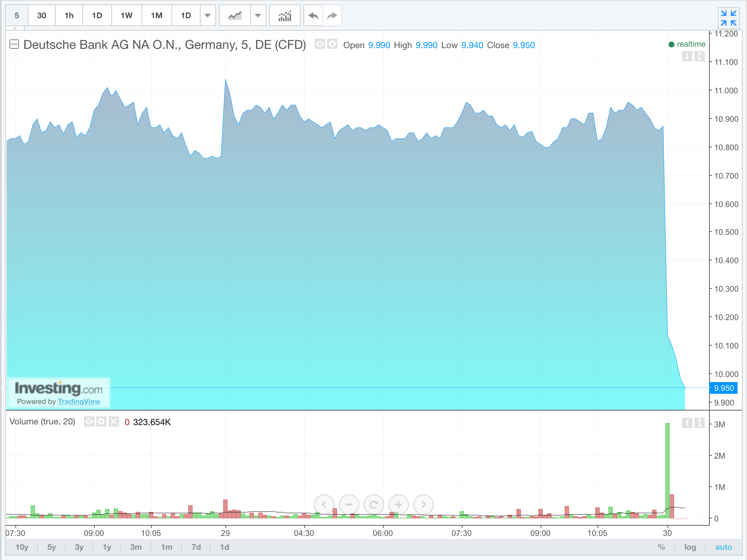Reset chart view with circular arrow
747x560 pixels.
374,505
